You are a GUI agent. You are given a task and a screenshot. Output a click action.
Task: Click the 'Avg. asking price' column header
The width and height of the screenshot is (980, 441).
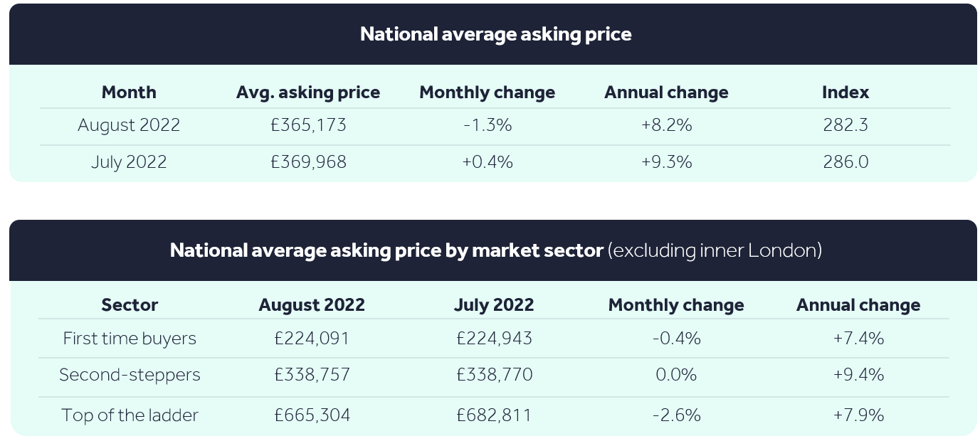(x=308, y=92)
